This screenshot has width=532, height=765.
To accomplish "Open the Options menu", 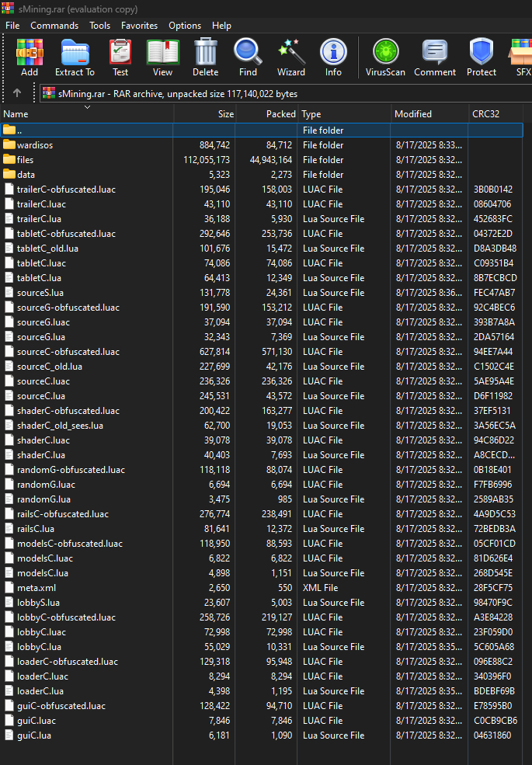I will [185, 26].
